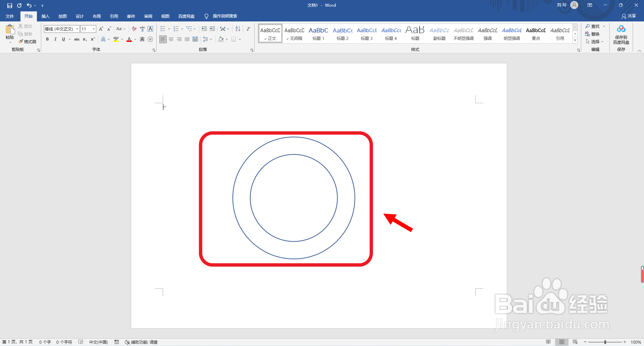This screenshot has height=346, width=644.
Task: Apply strikethrough (abc) formatting
Action: [x=77, y=39]
